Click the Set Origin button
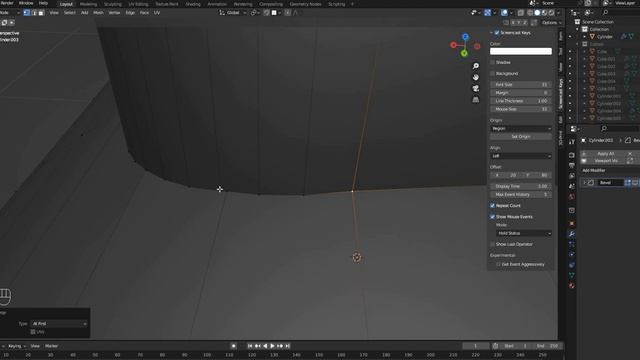 pos(521,137)
